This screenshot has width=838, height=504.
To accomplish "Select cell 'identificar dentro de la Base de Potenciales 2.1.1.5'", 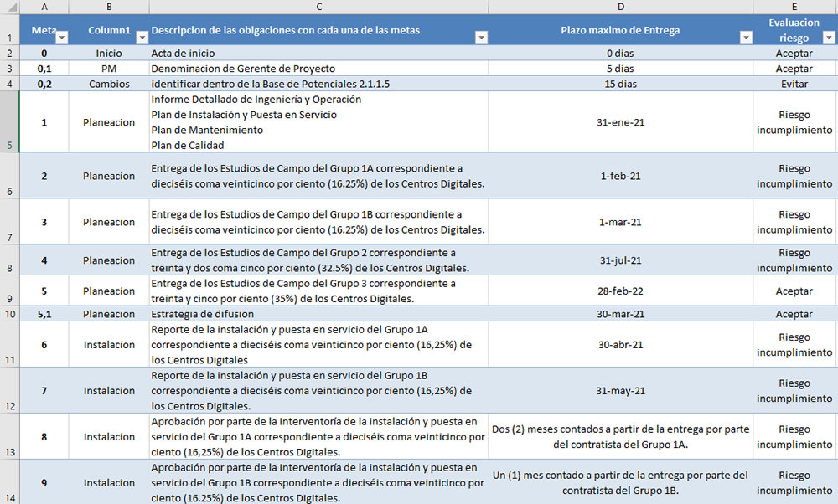I will pyautogui.click(x=318, y=84).
